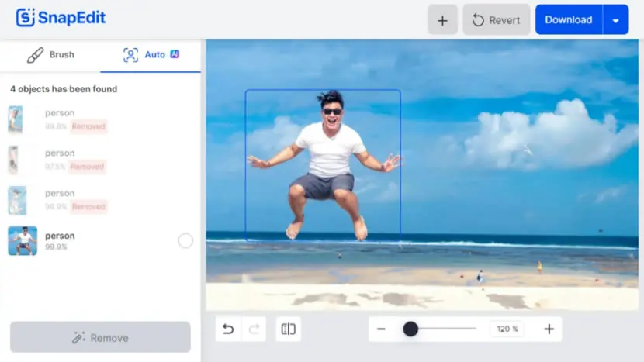This screenshot has width=644, height=362.
Task: Select the fourth person's radio circle
Action: 185,240
